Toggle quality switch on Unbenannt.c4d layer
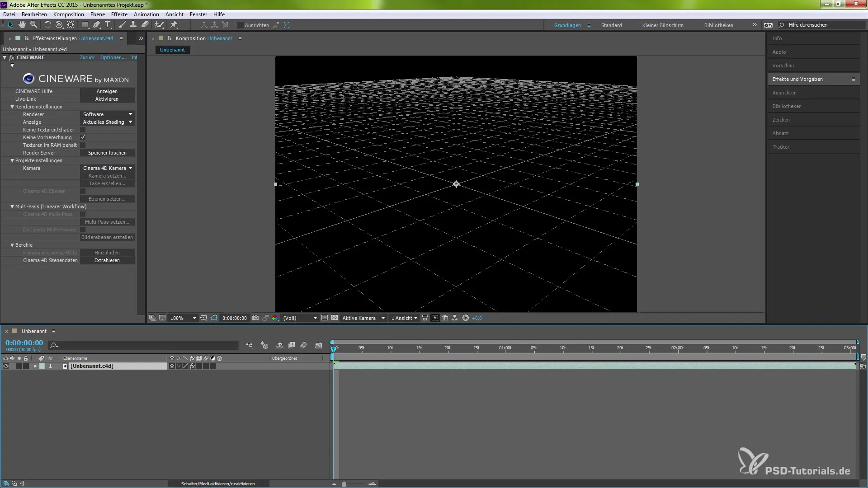 pos(186,366)
